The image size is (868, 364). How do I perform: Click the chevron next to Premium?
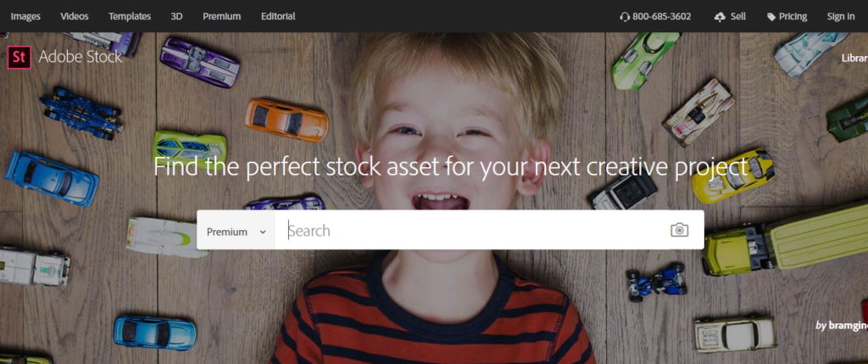(263, 232)
